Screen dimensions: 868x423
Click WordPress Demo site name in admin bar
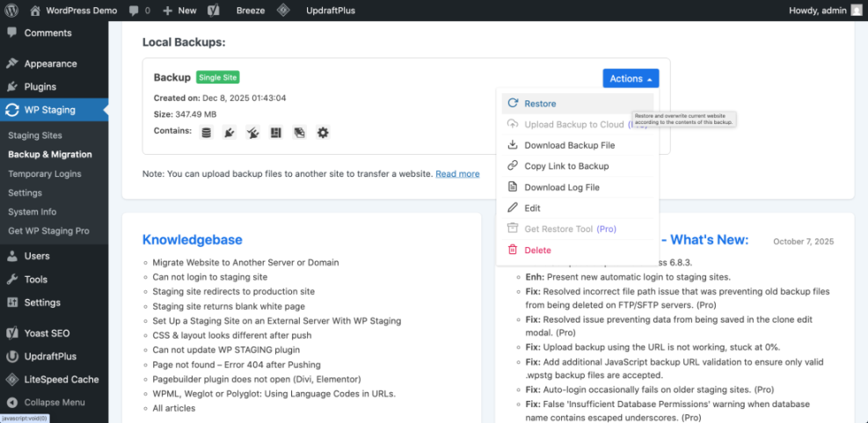(x=82, y=11)
